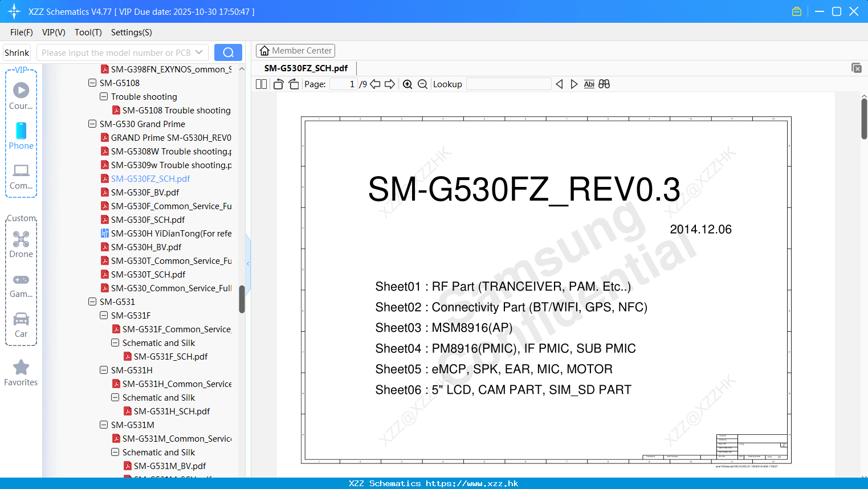Viewport: 868px width, 489px height.
Task: Select the Computer category icon
Action: pos(21,176)
